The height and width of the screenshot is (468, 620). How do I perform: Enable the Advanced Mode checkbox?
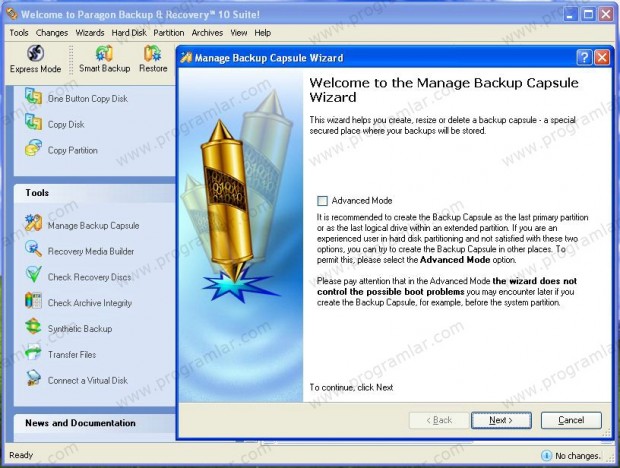tap(322, 201)
